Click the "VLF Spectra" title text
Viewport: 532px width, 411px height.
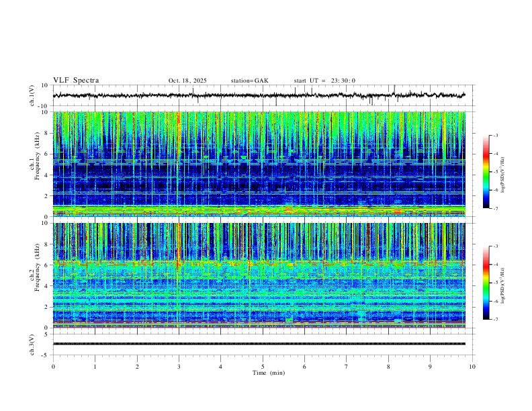pyautogui.click(x=76, y=81)
